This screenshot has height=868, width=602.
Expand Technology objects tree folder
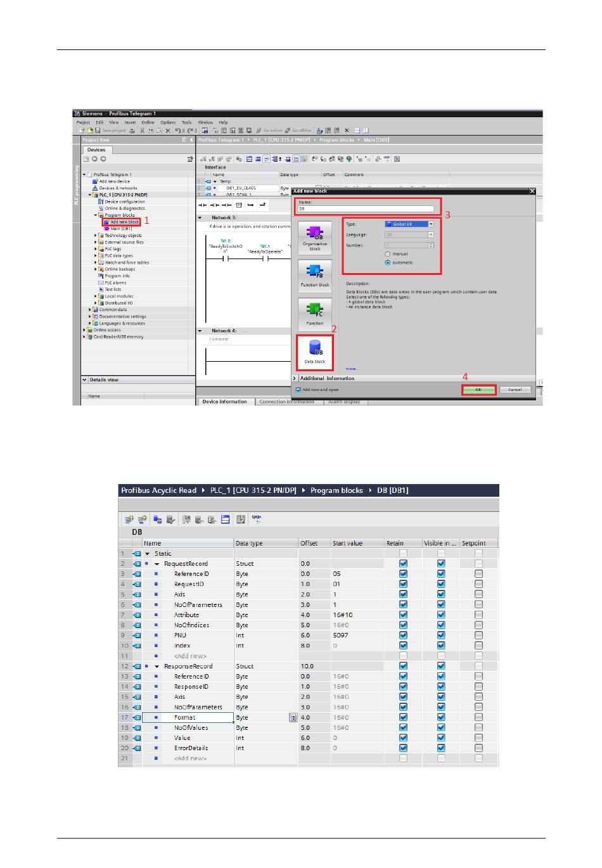(96, 235)
